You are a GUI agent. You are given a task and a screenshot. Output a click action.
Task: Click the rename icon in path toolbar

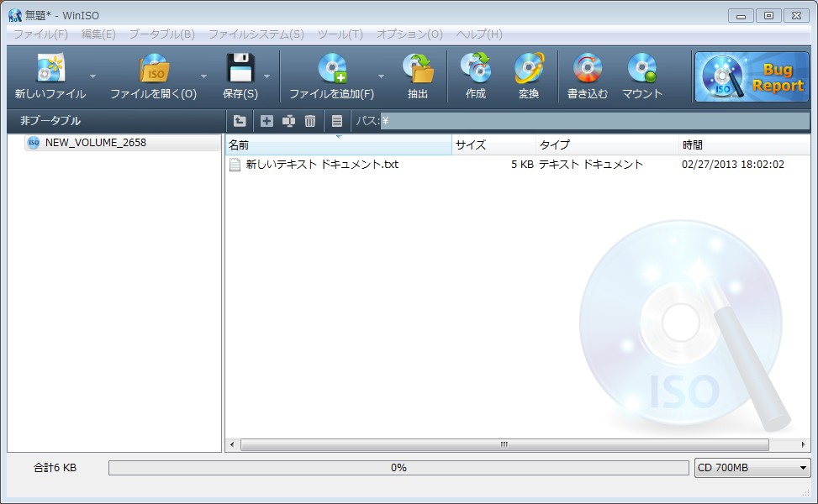[288, 121]
